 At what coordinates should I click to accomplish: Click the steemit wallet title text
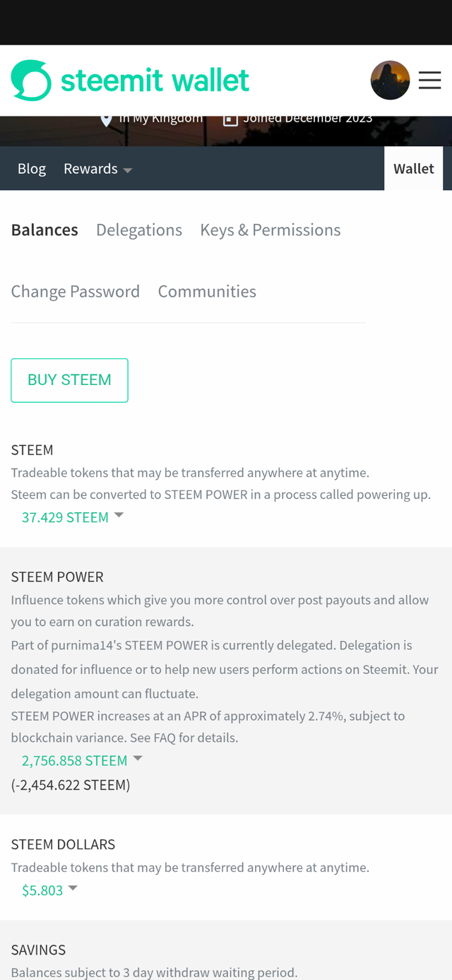[155, 81]
